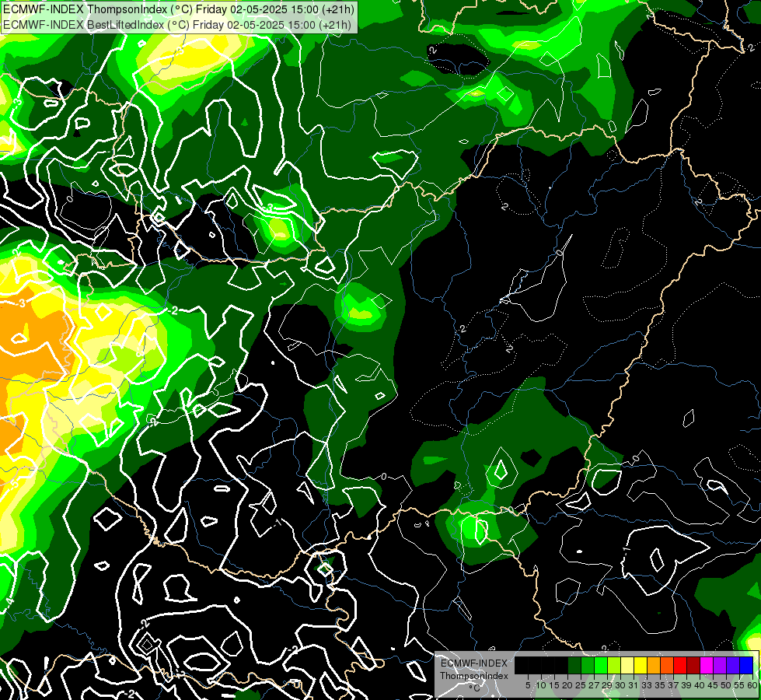Click legend tick value 37

pyautogui.click(x=673, y=685)
